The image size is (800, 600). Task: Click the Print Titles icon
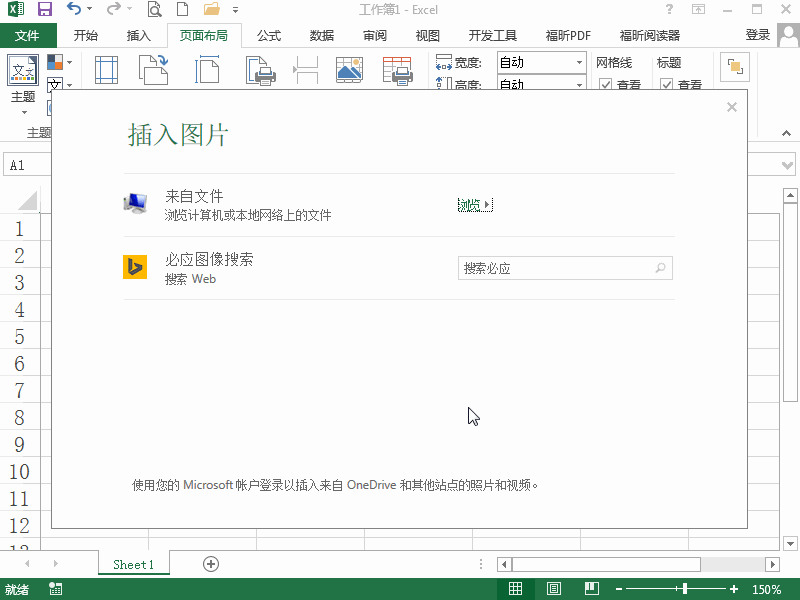click(397, 70)
